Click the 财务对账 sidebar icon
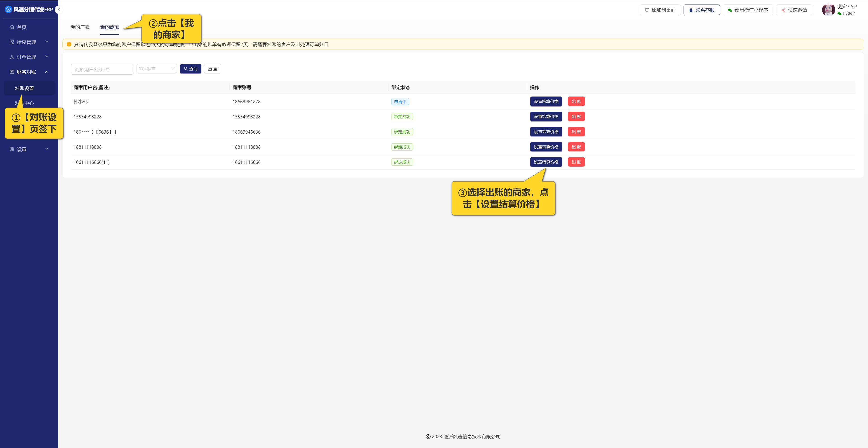 pyautogui.click(x=12, y=72)
